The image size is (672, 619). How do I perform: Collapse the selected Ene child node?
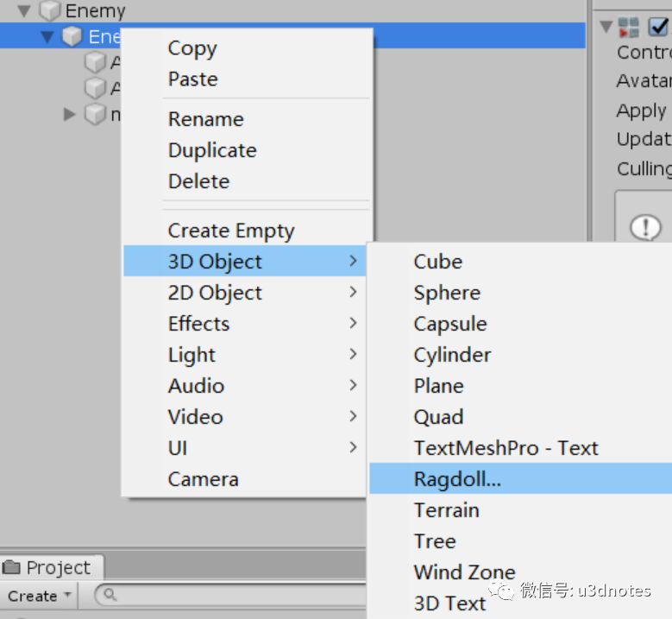tap(47, 37)
